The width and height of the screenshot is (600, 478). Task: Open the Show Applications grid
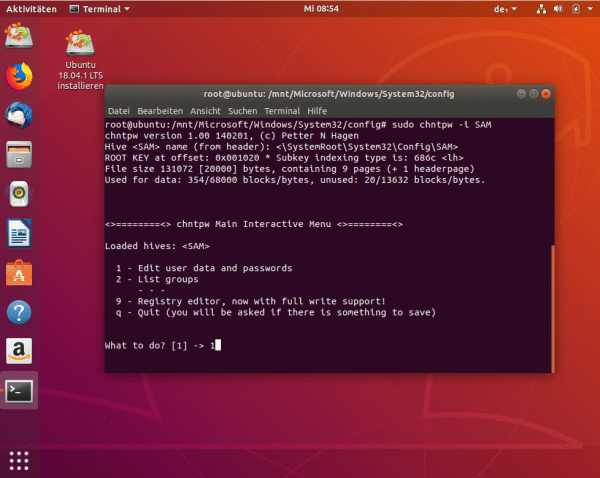click(x=19, y=459)
